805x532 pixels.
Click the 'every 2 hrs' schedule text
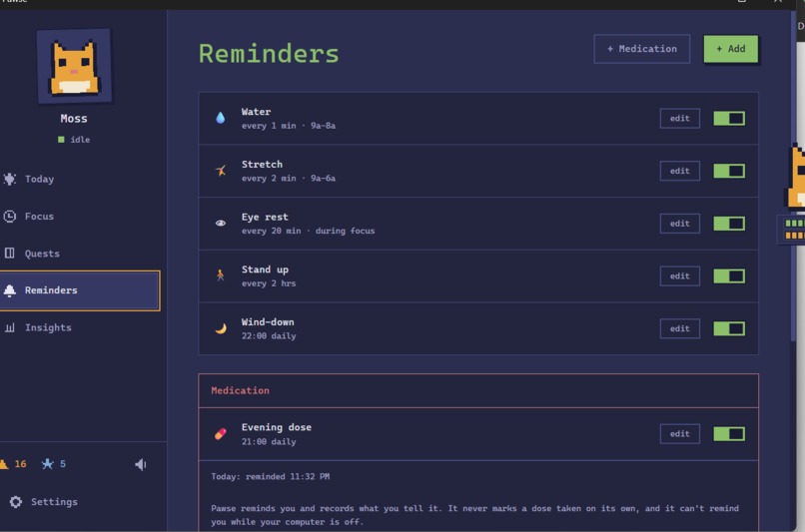point(269,283)
